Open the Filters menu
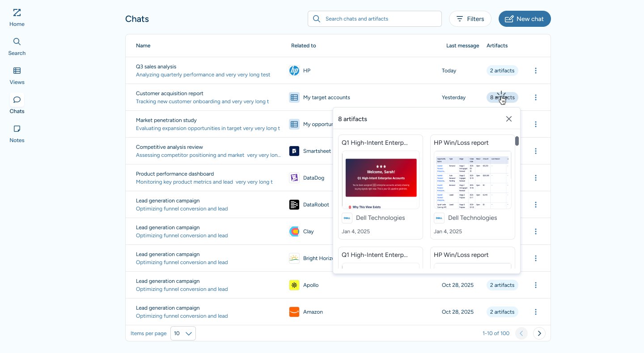This screenshot has height=353, width=644. (x=470, y=19)
